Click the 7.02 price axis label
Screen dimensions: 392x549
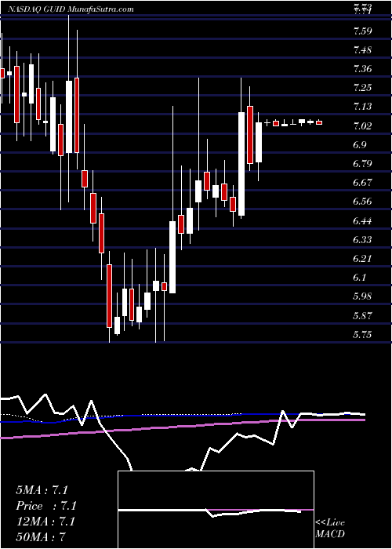(362, 126)
